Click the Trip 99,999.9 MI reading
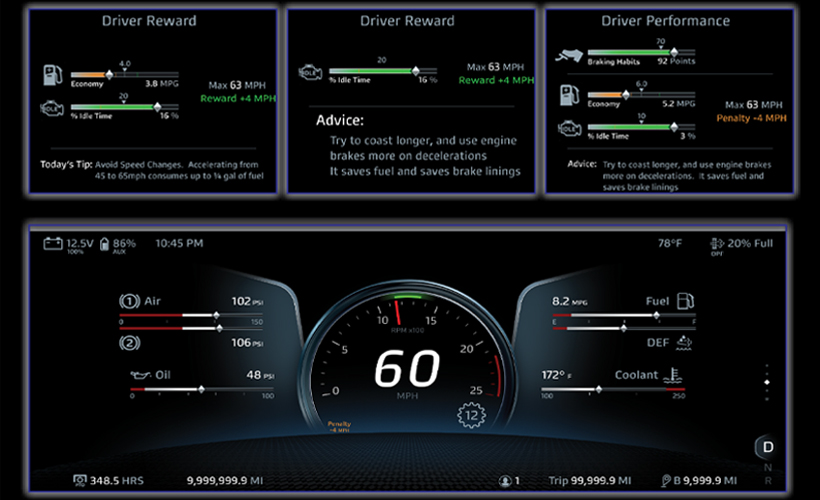820x500 pixels. coord(589,480)
